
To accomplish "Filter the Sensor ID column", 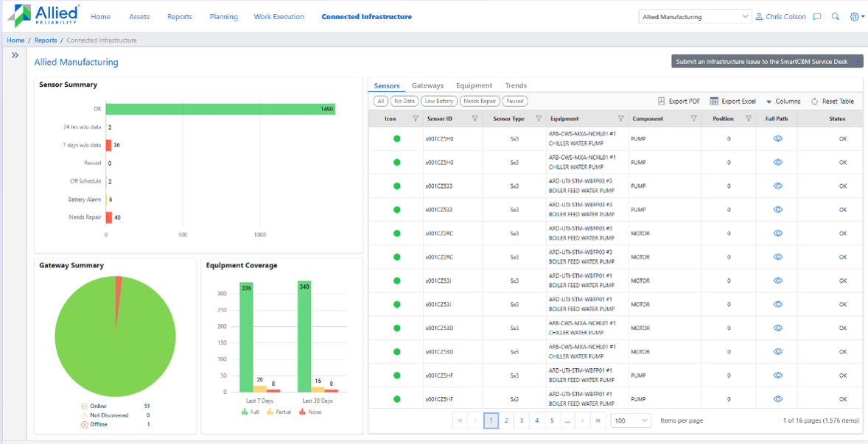I will click(475, 119).
